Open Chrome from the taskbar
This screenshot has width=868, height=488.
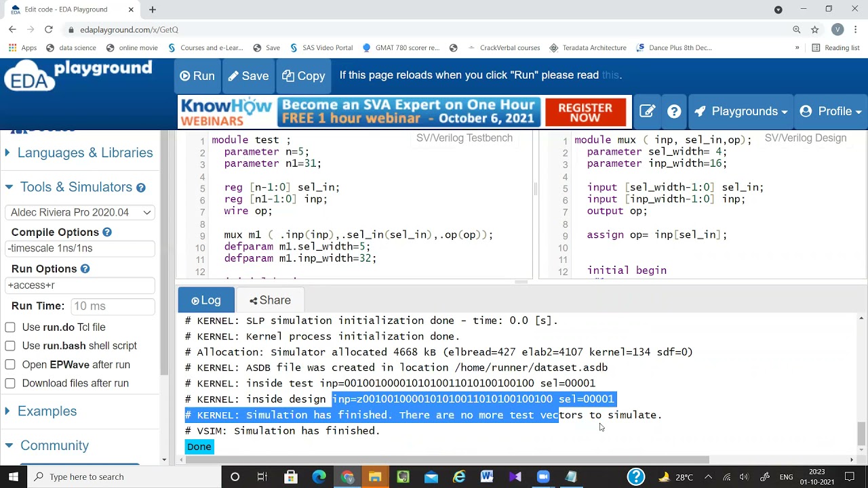pyautogui.click(x=347, y=477)
